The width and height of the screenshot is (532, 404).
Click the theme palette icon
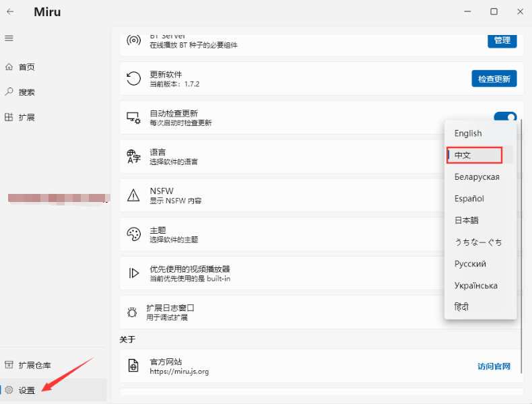133,234
